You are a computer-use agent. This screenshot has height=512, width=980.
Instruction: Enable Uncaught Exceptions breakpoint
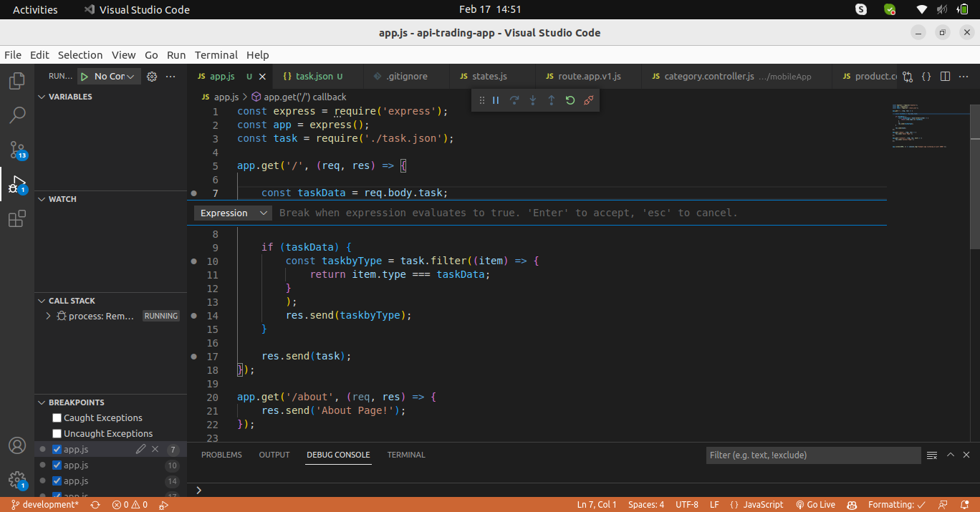(x=57, y=434)
